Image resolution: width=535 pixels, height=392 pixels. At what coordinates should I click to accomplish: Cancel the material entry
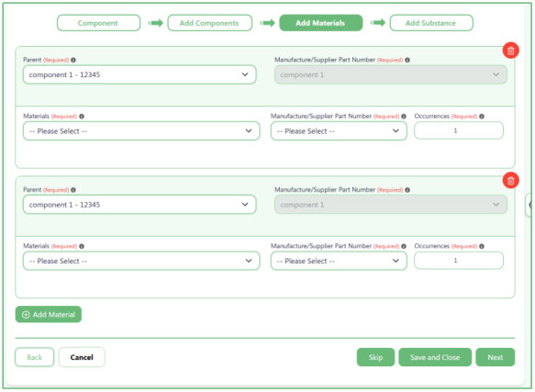(82, 357)
